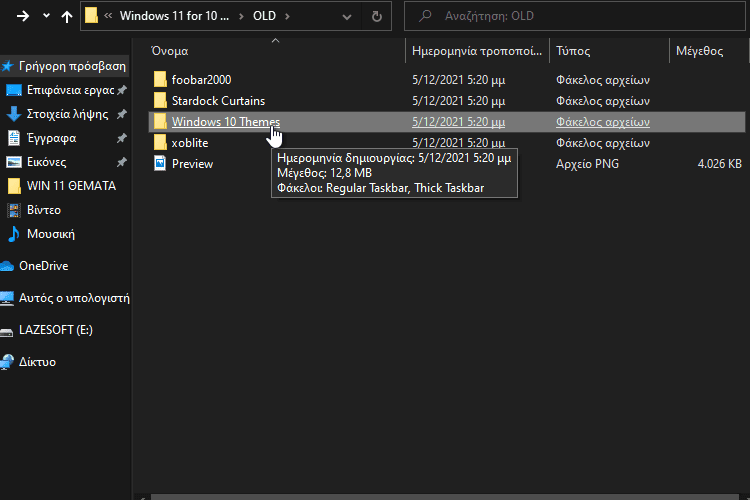Click the foobar2000 modified date cell

(458, 80)
